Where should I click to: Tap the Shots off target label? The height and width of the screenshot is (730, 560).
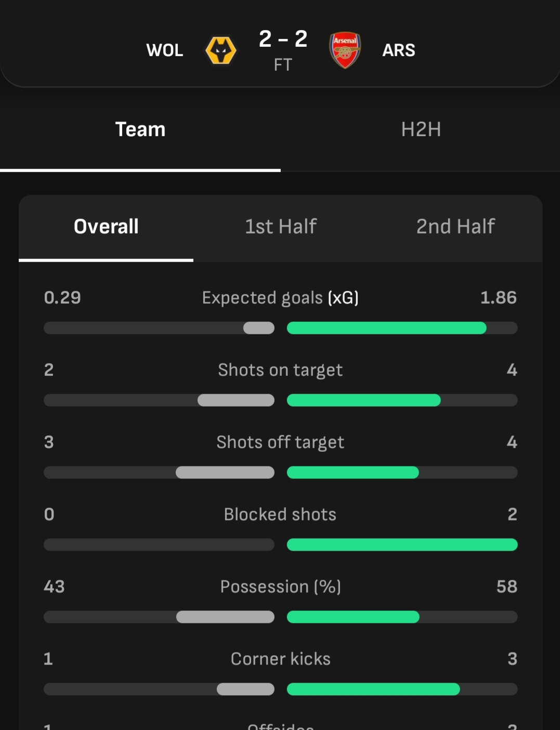pos(280,442)
